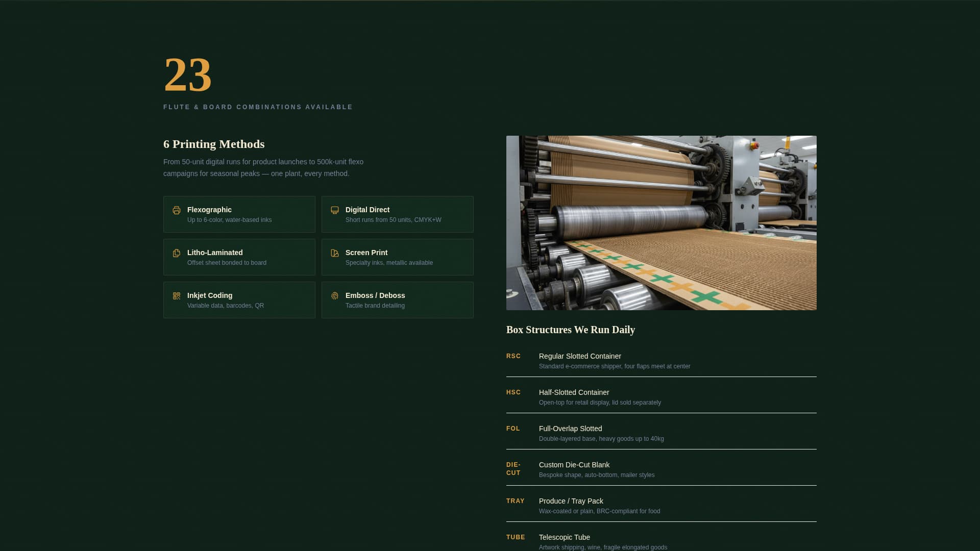The height and width of the screenshot is (551, 980).
Task: Select the Litho-Laminated layers icon
Action: [x=177, y=253]
